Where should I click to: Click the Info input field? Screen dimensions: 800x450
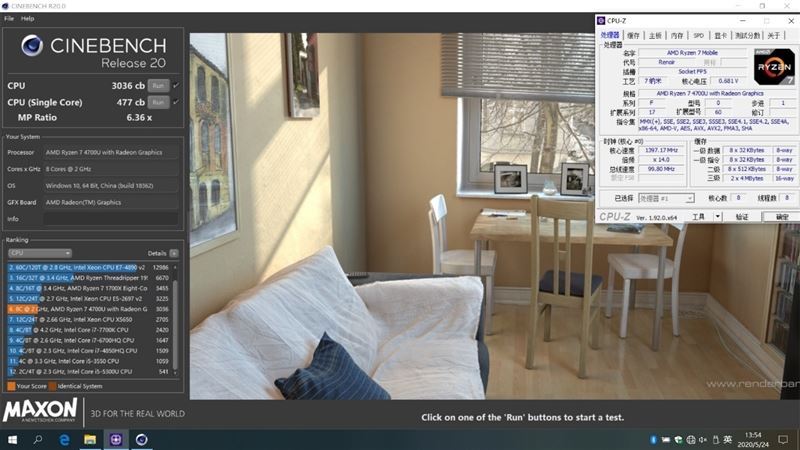click(x=111, y=219)
